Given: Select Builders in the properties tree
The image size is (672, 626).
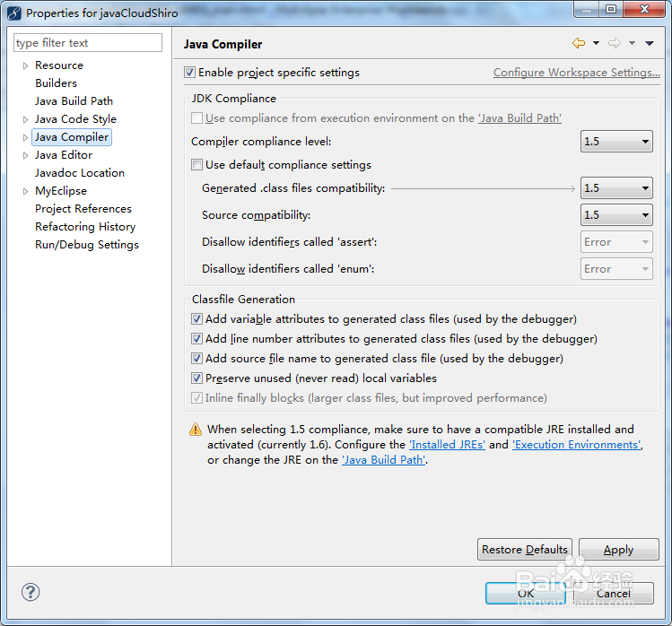Looking at the screenshot, I should (57, 83).
